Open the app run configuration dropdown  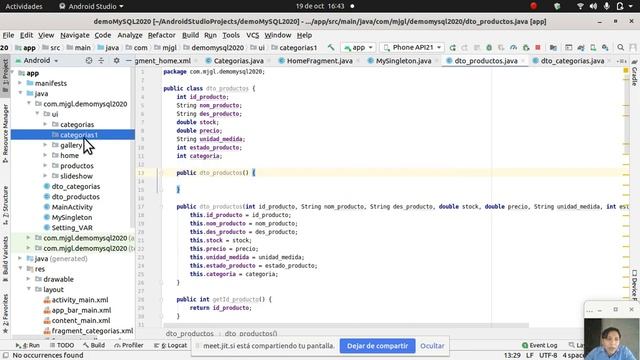click(x=358, y=48)
